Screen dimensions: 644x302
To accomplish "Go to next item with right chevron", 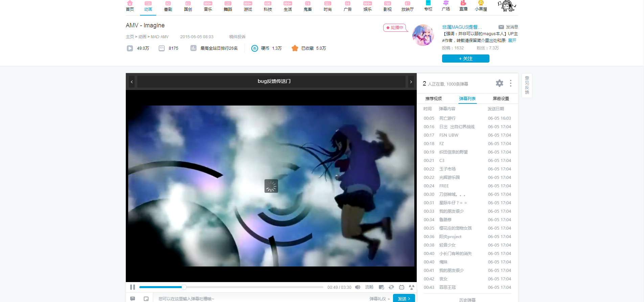I will click(411, 82).
